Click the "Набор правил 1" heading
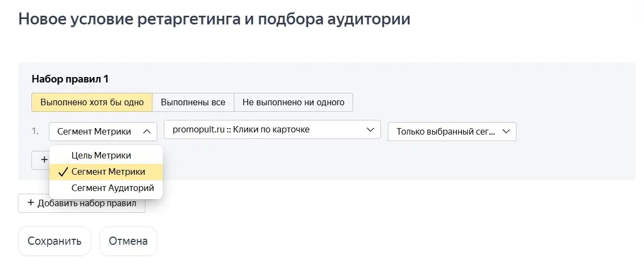The image size is (644, 267). [70, 79]
